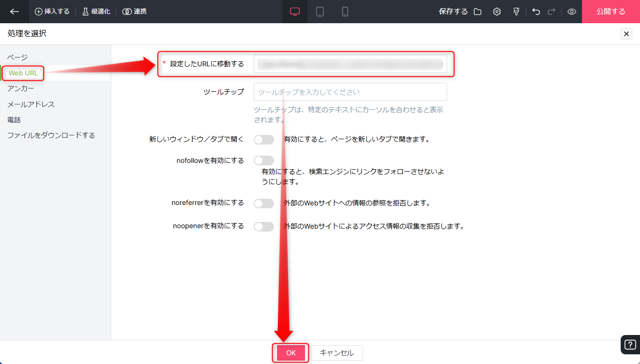Turn on noreferrerを有効にする switch
This screenshot has height=364, width=640.
point(264,204)
